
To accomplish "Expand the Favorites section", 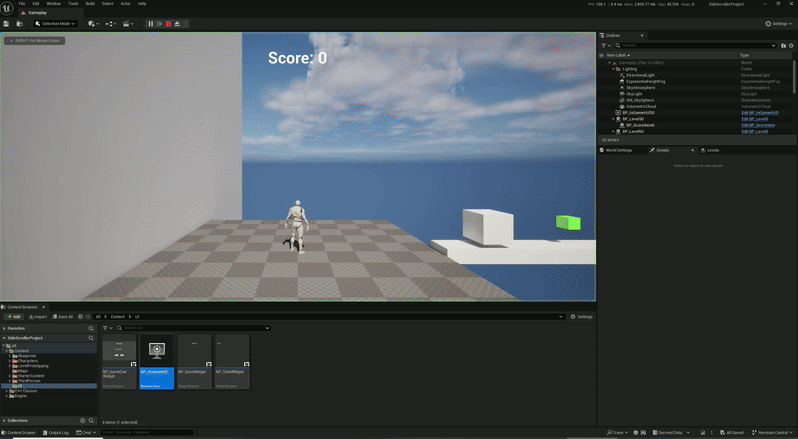I will click(4, 329).
